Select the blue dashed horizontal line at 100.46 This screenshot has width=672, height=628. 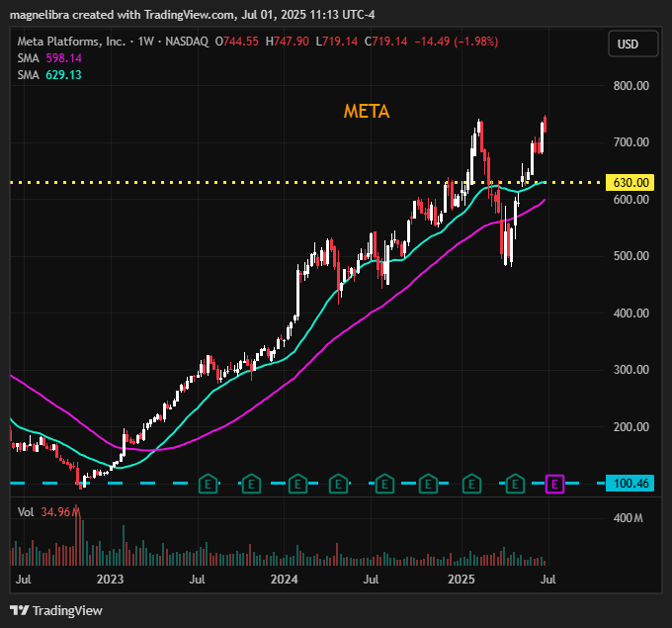click(x=307, y=484)
